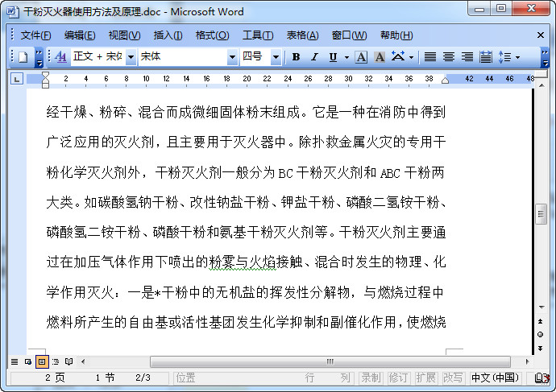Center align the paragraph

tap(449, 57)
